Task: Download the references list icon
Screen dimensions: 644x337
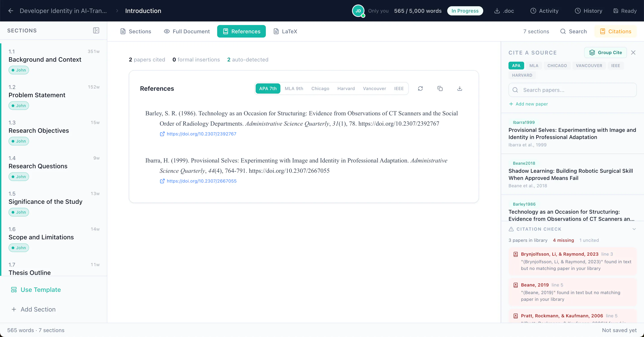Action: (x=460, y=88)
